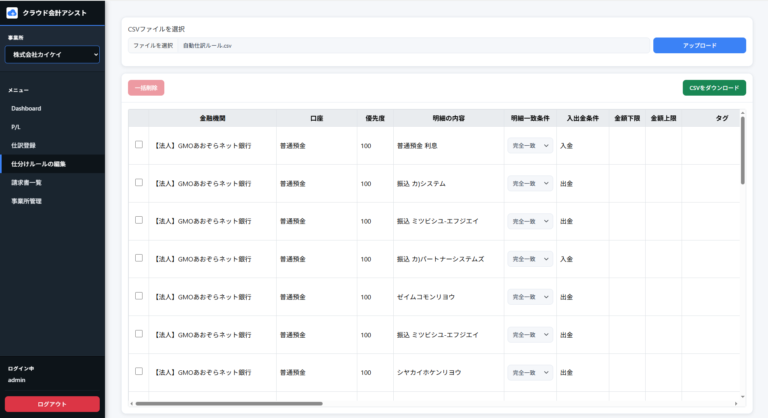This screenshot has height=418, width=768.
Task: Open the P/L menu item
Action: tap(16, 127)
